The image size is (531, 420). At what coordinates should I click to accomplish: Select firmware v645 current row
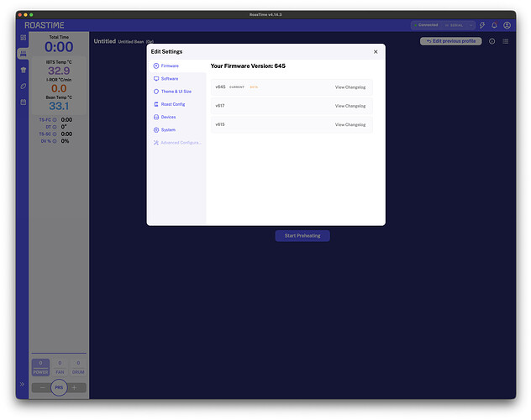[292, 87]
